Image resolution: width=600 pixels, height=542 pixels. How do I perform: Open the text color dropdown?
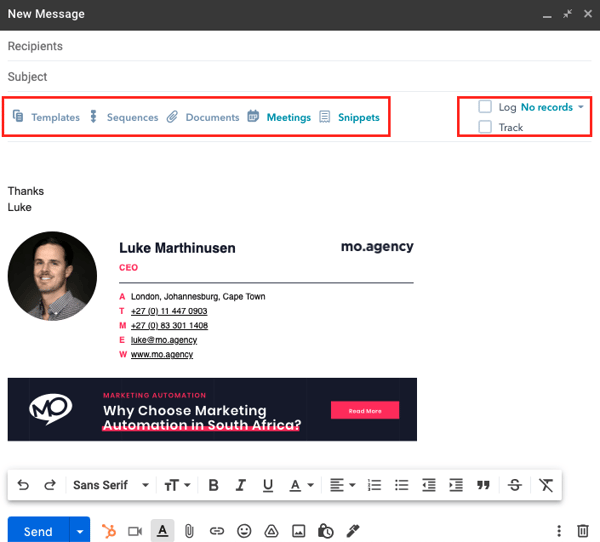pos(301,485)
